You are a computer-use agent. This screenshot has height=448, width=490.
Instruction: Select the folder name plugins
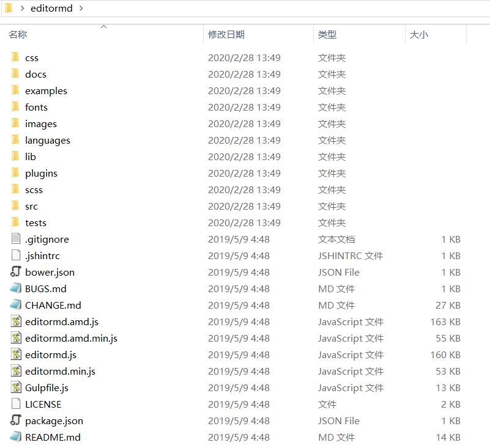pyautogui.click(x=41, y=173)
